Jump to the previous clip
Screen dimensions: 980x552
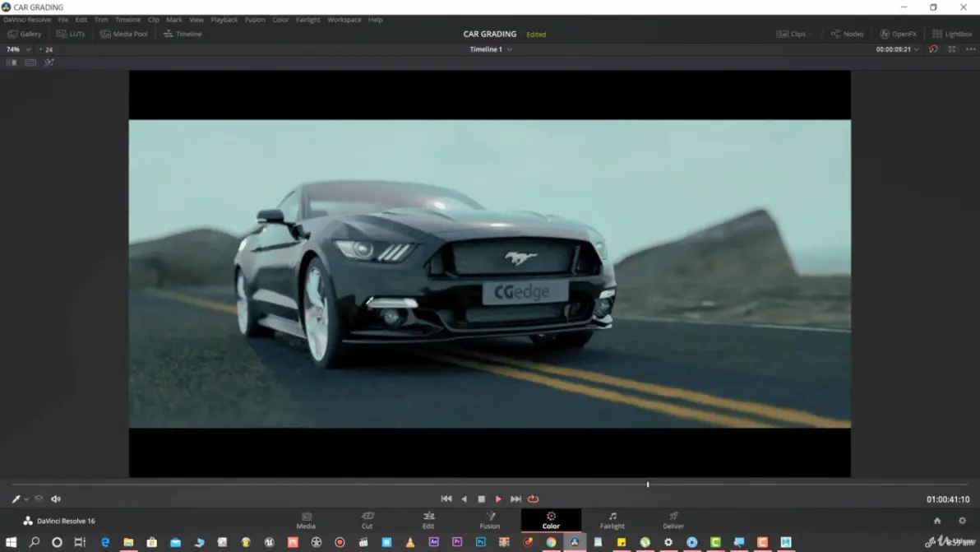click(x=446, y=499)
